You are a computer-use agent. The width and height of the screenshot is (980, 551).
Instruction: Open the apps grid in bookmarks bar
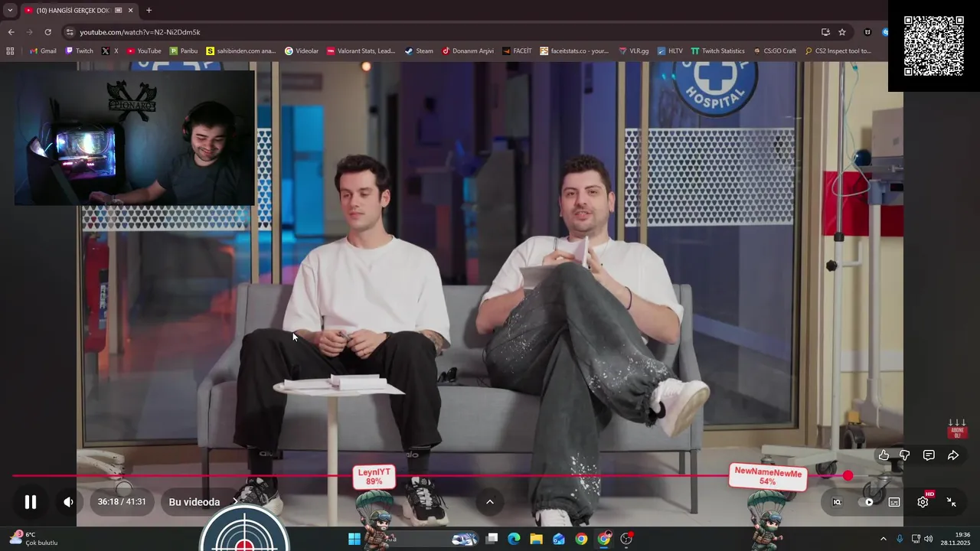(10, 51)
